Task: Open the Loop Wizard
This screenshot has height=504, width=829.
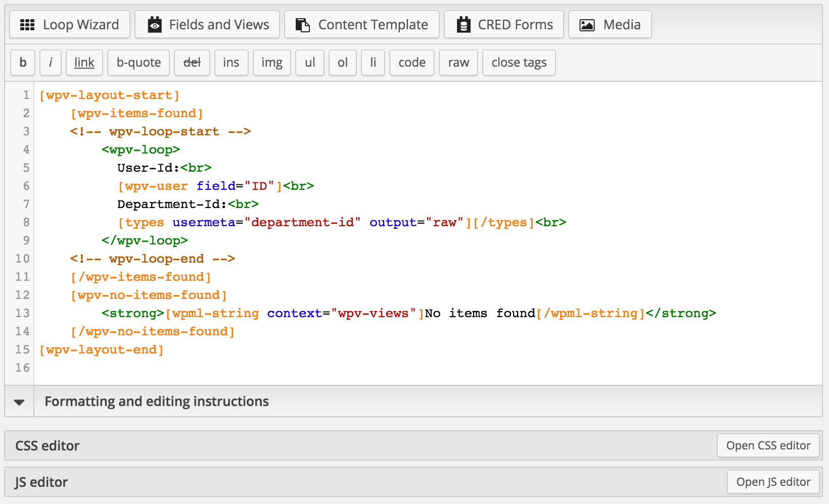Action: coord(70,25)
